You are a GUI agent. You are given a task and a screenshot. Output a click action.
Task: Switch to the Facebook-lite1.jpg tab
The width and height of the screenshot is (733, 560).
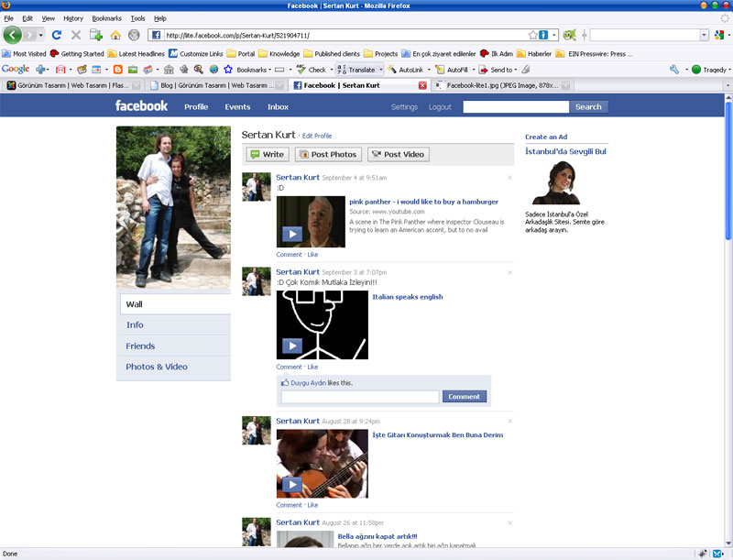tap(502, 85)
